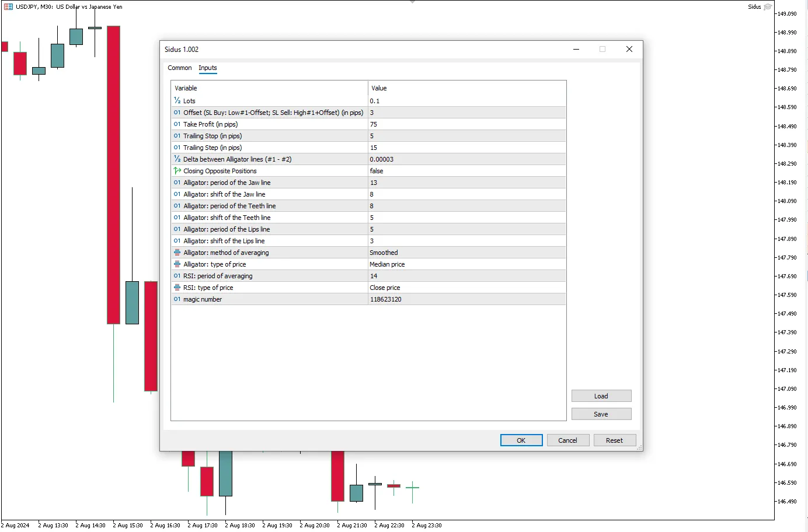808x532 pixels.
Task: Click the Sidus expert advisor hat icon
Action: point(768,7)
